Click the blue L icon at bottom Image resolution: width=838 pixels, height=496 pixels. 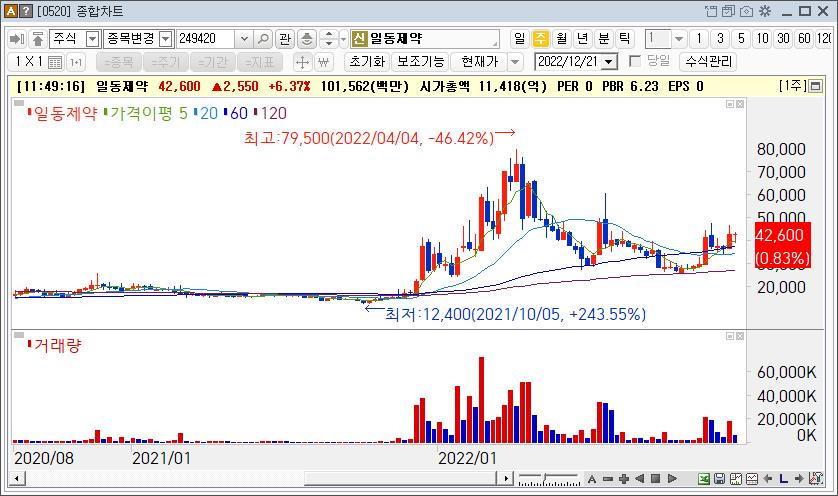click(x=783, y=478)
